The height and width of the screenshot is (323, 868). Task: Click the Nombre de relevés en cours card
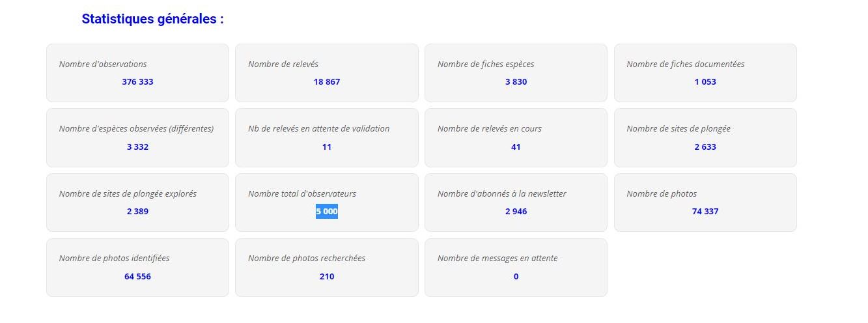coord(516,137)
